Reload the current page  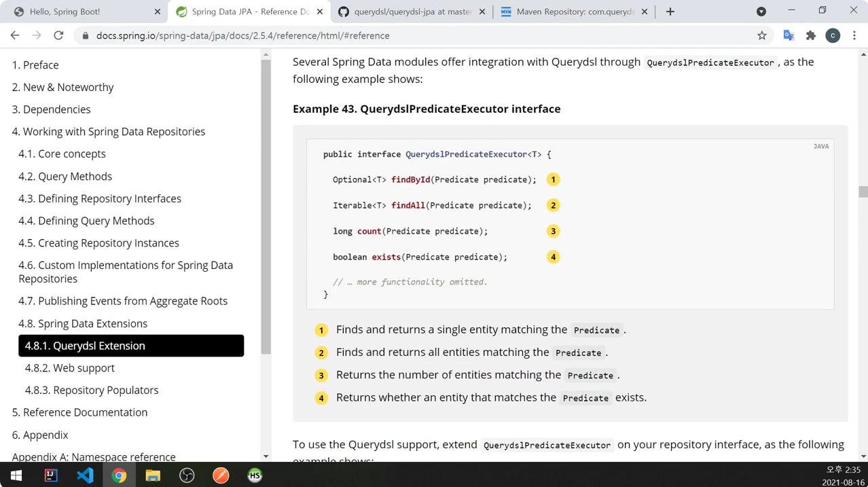tap(58, 35)
